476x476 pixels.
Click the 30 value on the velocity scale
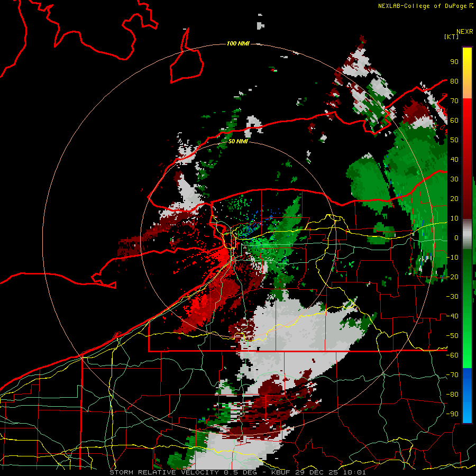click(x=454, y=179)
